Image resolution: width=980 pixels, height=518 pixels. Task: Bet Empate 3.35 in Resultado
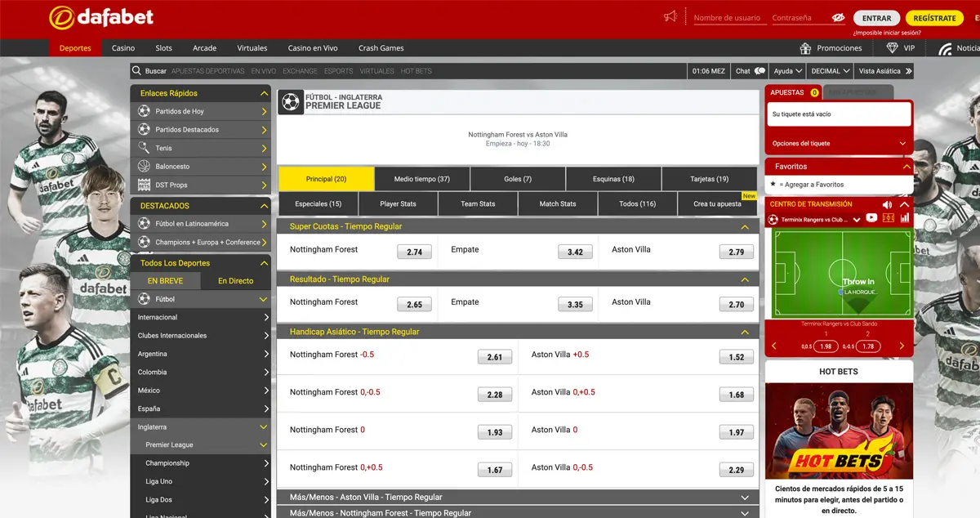pyautogui.click(x=575, y=305)
